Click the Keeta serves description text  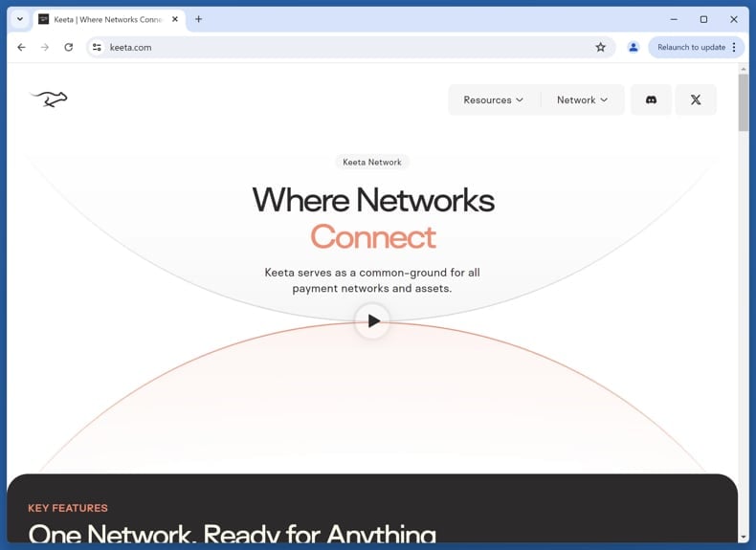click(x=372, y=280)
